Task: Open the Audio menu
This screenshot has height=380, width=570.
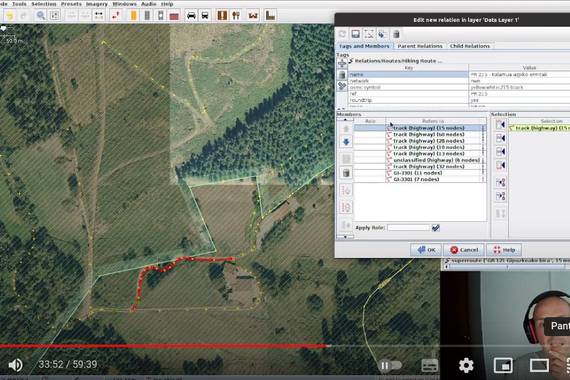Action: [148, 4]
